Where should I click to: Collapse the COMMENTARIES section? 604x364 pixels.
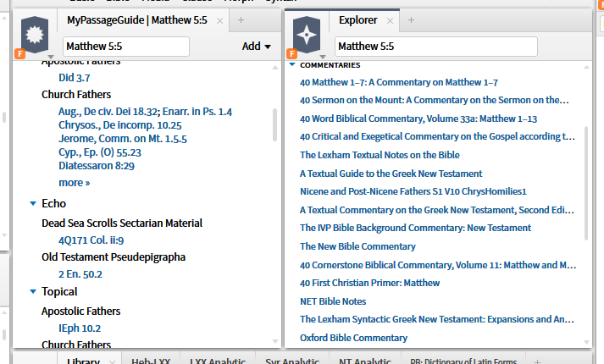coord(292,64)
